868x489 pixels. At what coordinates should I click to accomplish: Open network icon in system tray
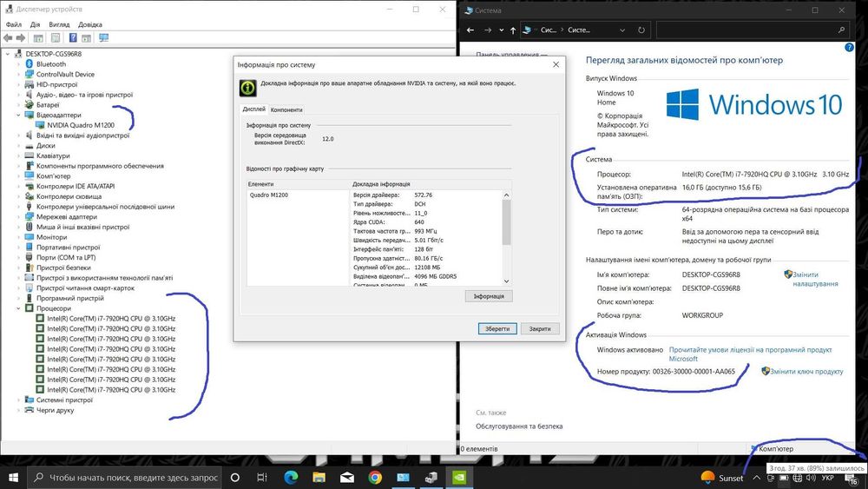point(797,478)
